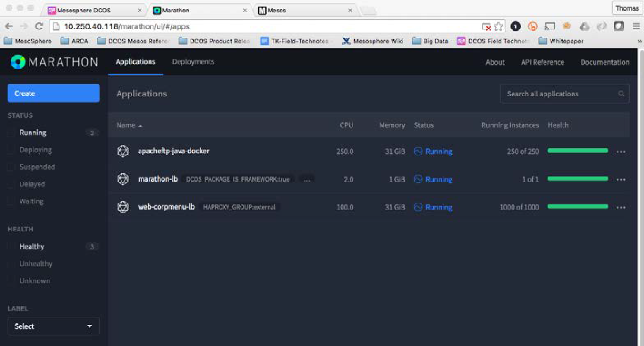Screen dimensions: 644x346
Task: Click the Create button
Action: point(53,93)
